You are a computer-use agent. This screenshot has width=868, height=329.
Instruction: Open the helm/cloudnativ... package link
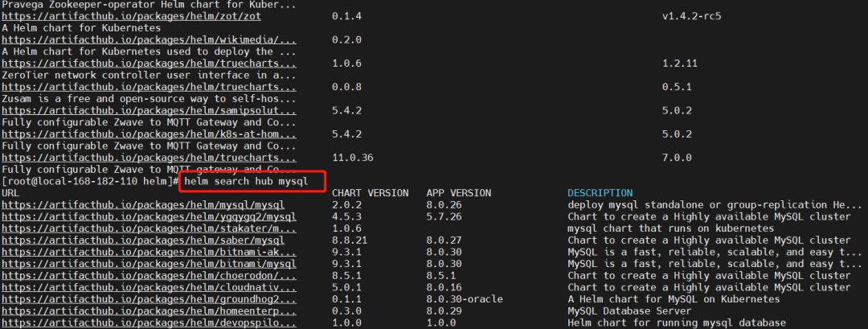coord(149,287)
